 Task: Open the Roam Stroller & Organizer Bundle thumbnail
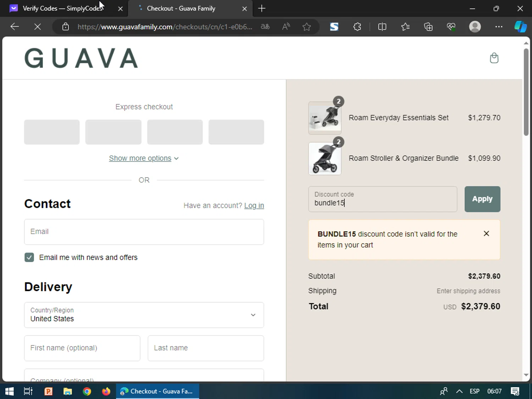pyautogui.click(x=325, y=159)
